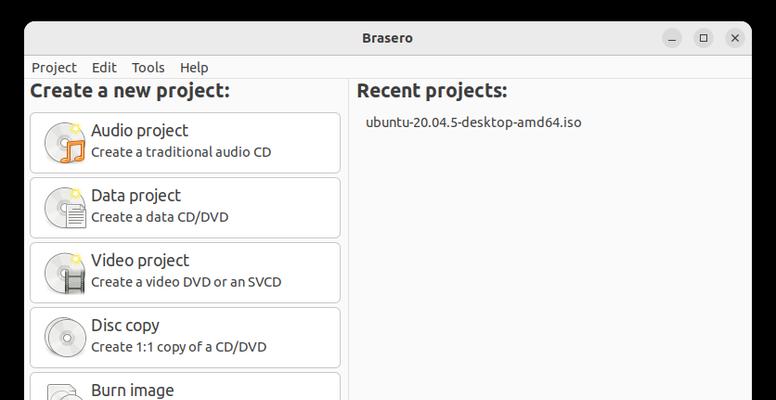The width and height of the screenshot is (776, 400).
Task: Click the Video project filmstrip disc icon
Action: [x=65, y=273]
